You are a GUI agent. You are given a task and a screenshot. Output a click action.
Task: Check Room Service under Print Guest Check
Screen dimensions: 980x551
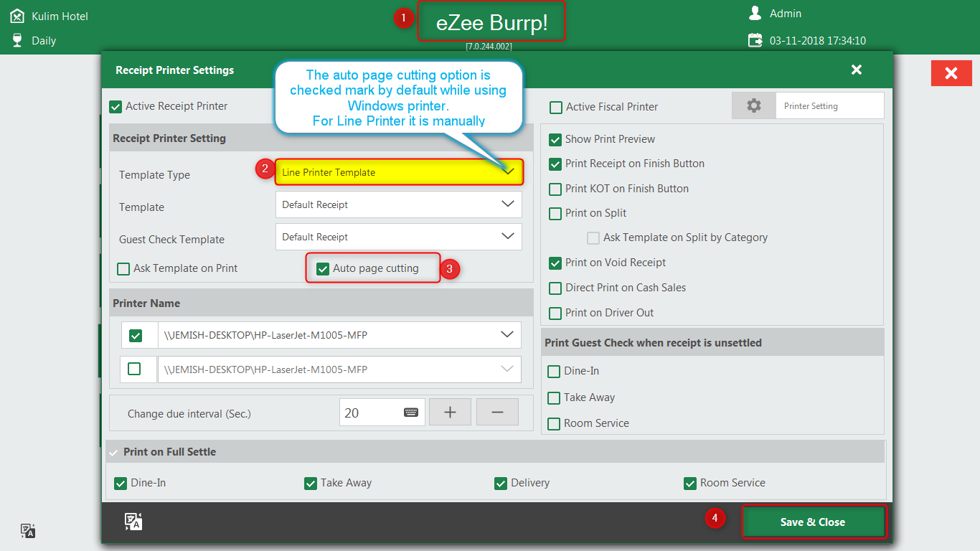pyautogui.click(x=554, y=424)
